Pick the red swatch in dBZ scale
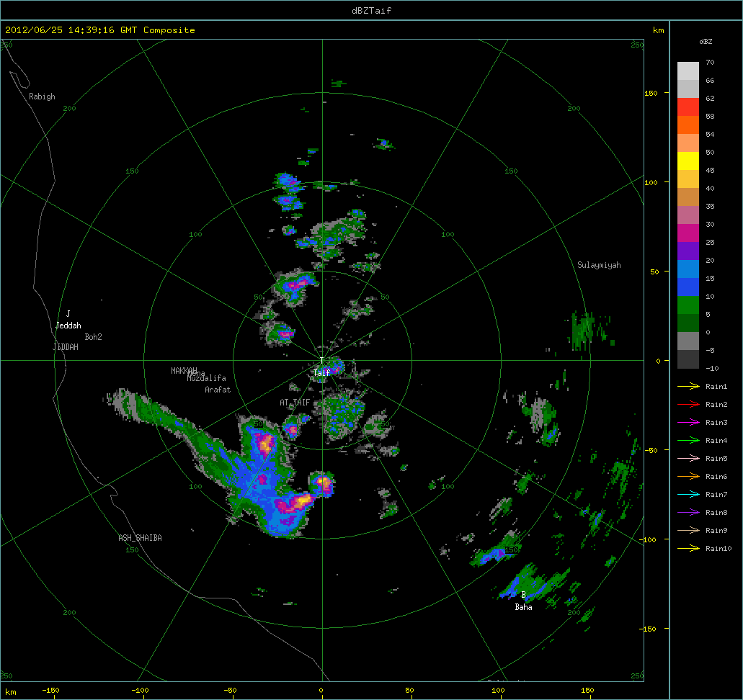This screenshot has width=743, height=700. tap(688, 107)
